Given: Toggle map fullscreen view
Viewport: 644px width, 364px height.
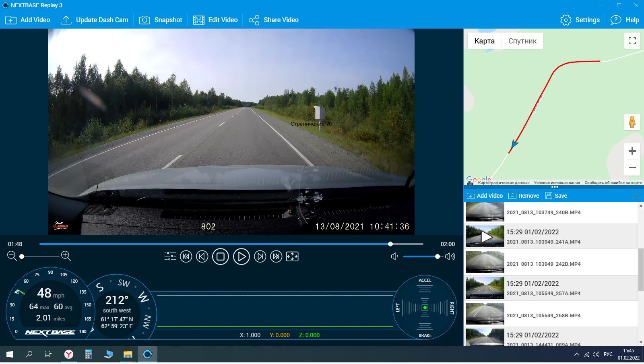Looking at the screenshot, I should 632,41.
